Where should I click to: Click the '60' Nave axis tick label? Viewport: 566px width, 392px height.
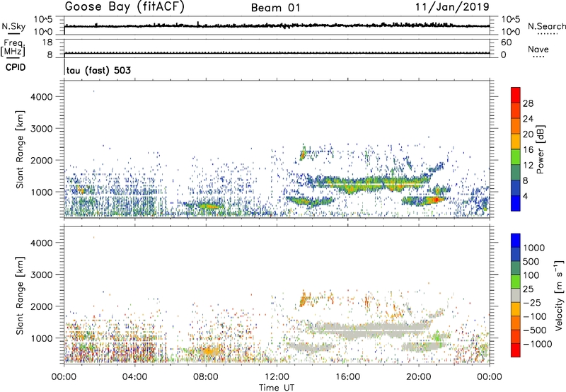coord(506,42)
